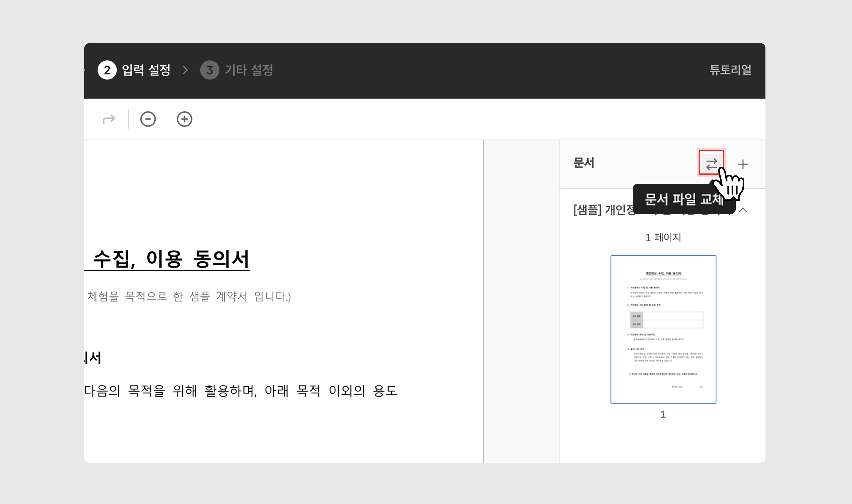Open the 입력 설정 step
This screenshot has height=504, width=852.
point(146,70)
